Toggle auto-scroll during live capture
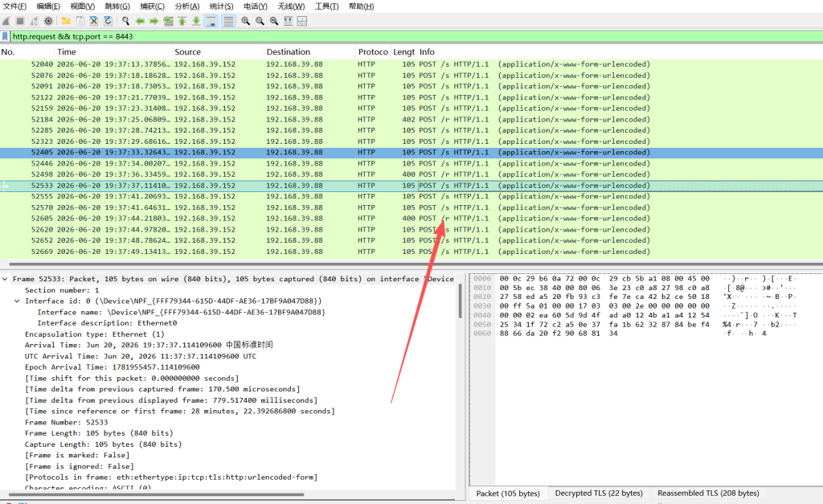 tap(211, 21)
